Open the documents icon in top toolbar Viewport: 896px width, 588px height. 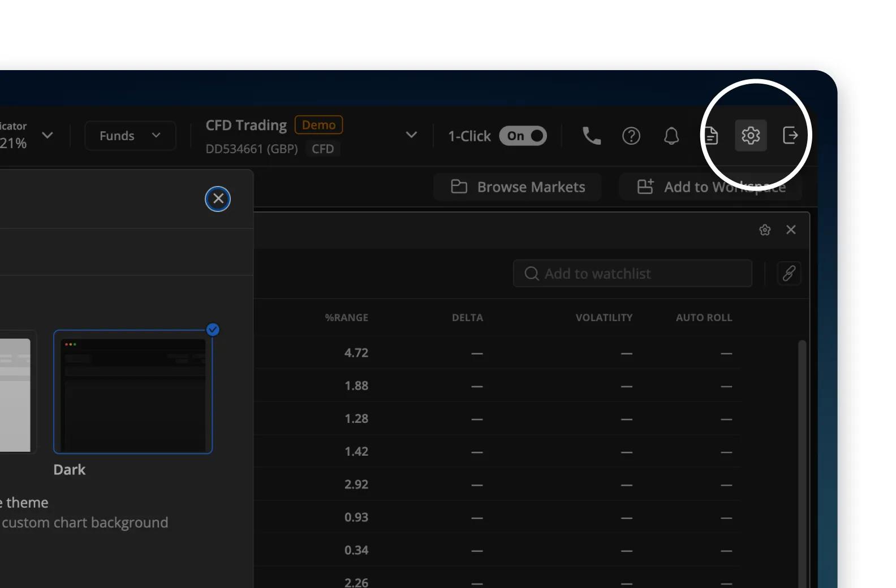tap(711, 136)
